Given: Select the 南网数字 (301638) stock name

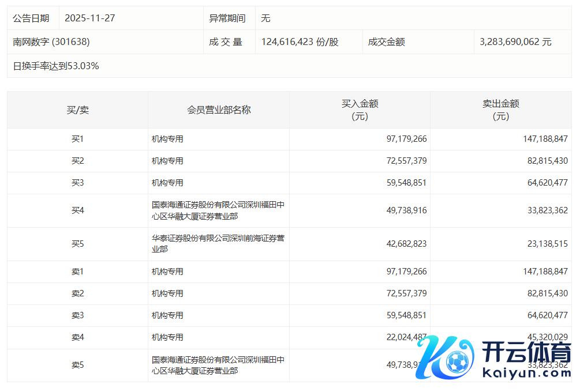Looking at the screenshot, I should (51, 42).
